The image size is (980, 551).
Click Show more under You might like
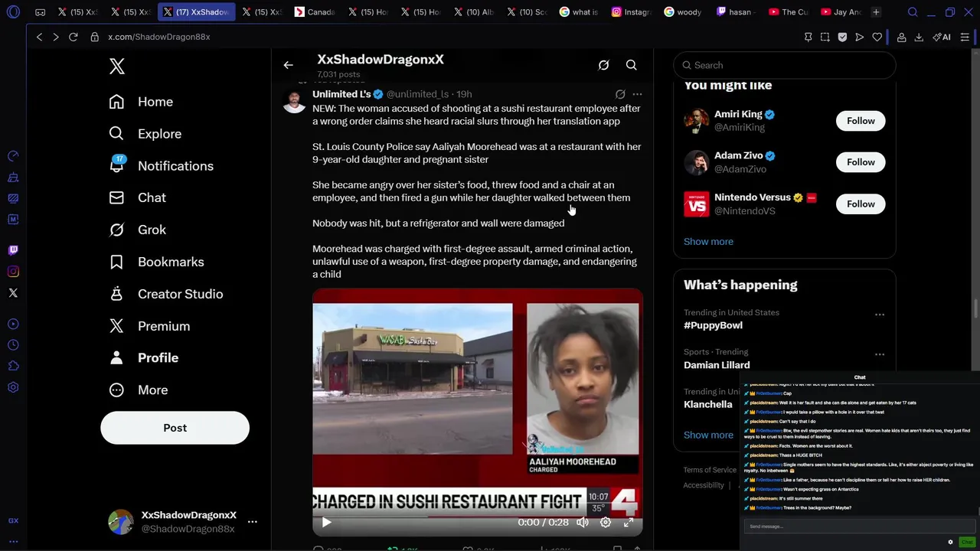pyautogui.click(x=708, y=242)
